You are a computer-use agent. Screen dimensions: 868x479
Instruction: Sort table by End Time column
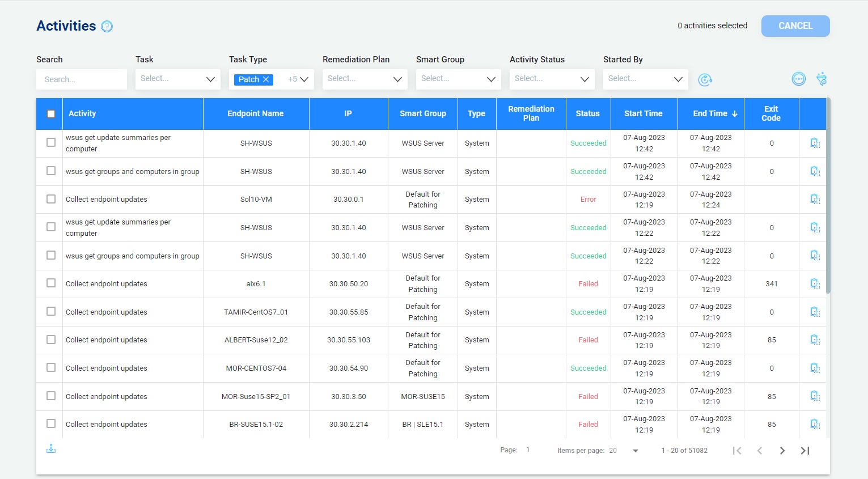pyautogui.click(x=710, y=114)
